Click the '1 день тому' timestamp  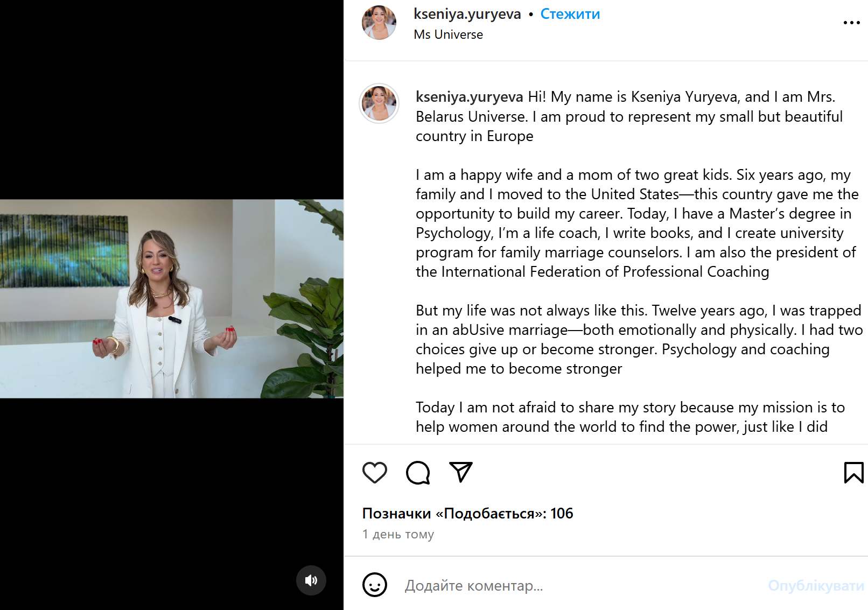398,534
